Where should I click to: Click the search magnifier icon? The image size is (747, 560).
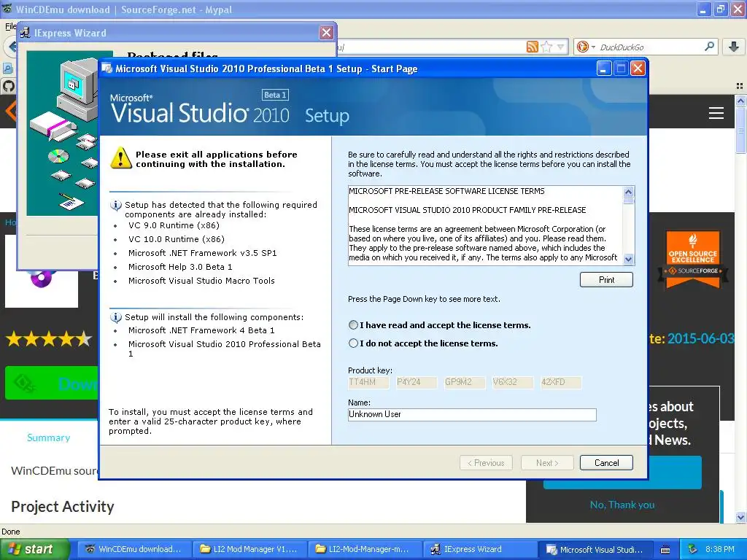(709, 47)
